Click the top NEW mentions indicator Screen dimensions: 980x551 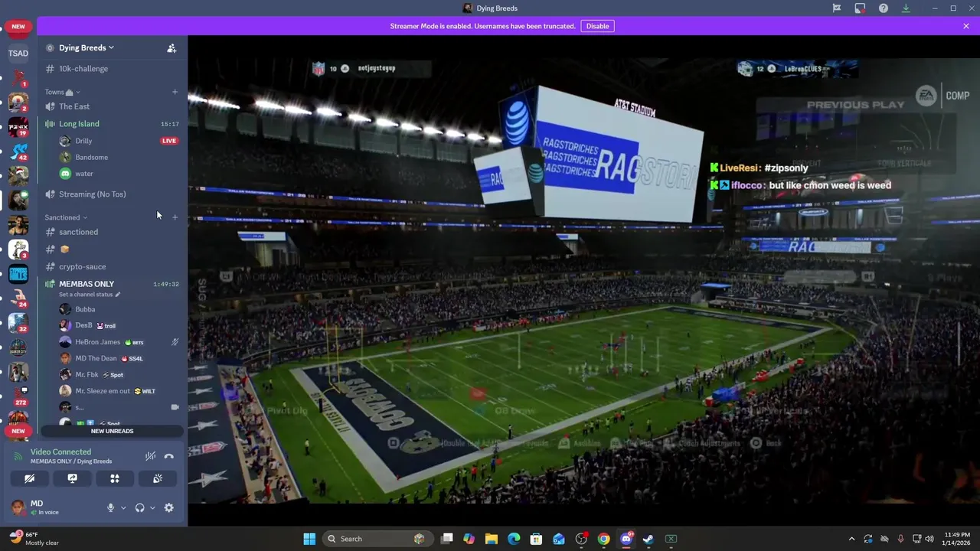[18, 27]
